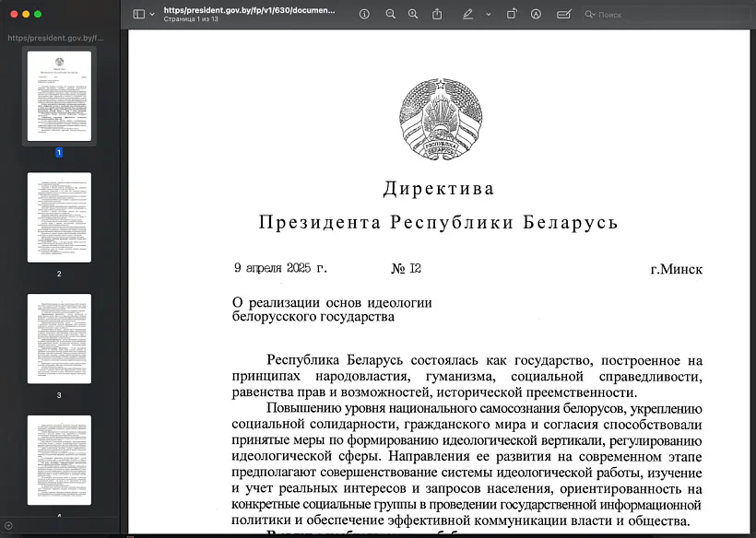Screen dimensions: 756x538
Task: Select the Markup pen tool
Action: [x=467, y=14]
